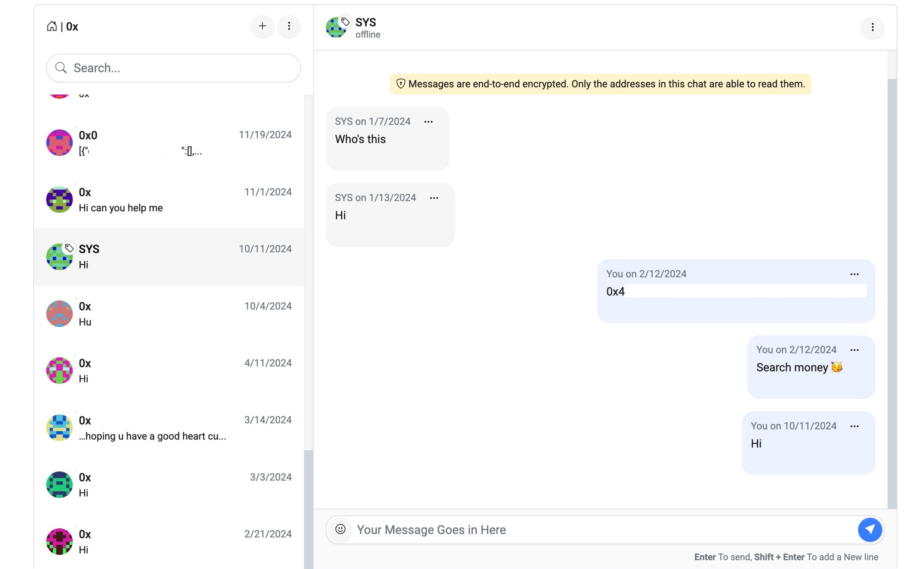Screen dimensions: 924x569
Task: Open the sidebar three-dot options menu
Action: point(289,26)
